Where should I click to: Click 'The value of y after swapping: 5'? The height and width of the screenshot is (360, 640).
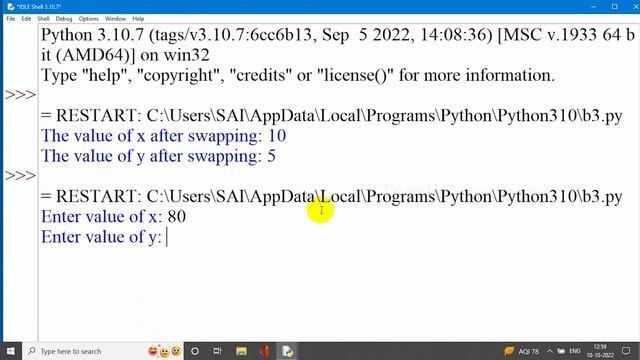(158, 156)
